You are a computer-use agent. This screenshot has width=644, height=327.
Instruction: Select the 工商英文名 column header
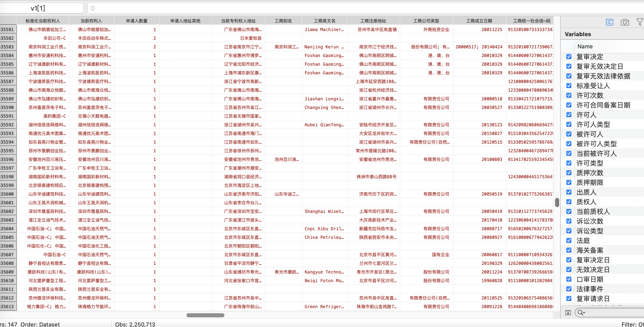pyautogui.click(x=325, y=21)
